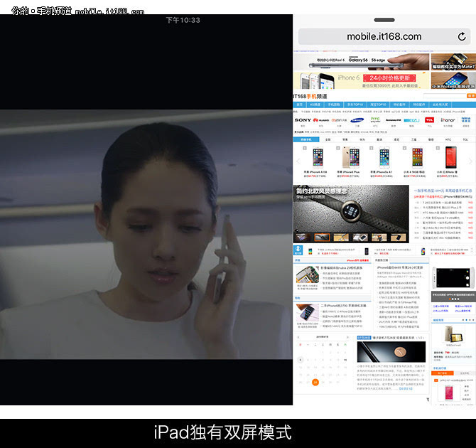Open the used iPhone guide image
This screenshot has height=448, width=476.
(x=307, y=312)
